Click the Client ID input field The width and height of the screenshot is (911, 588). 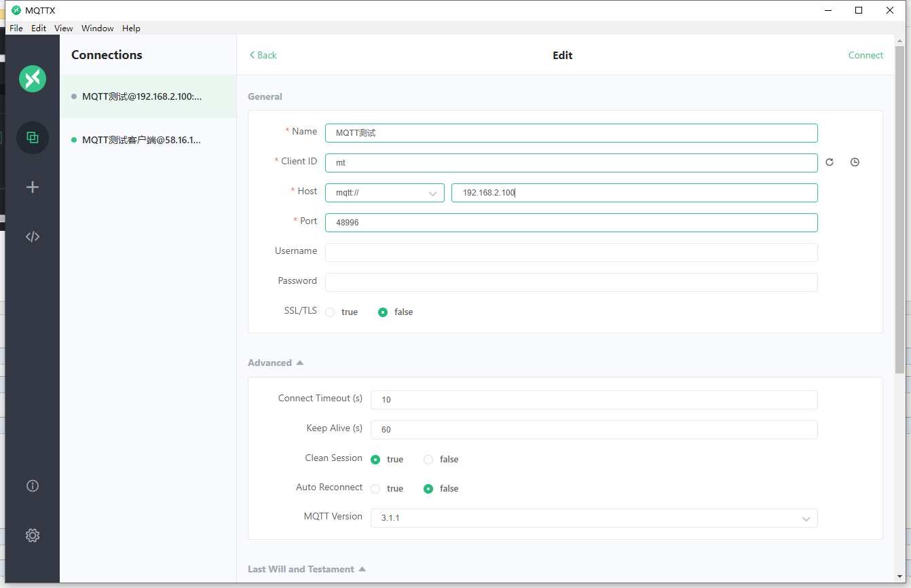click(x=572, y=163)
